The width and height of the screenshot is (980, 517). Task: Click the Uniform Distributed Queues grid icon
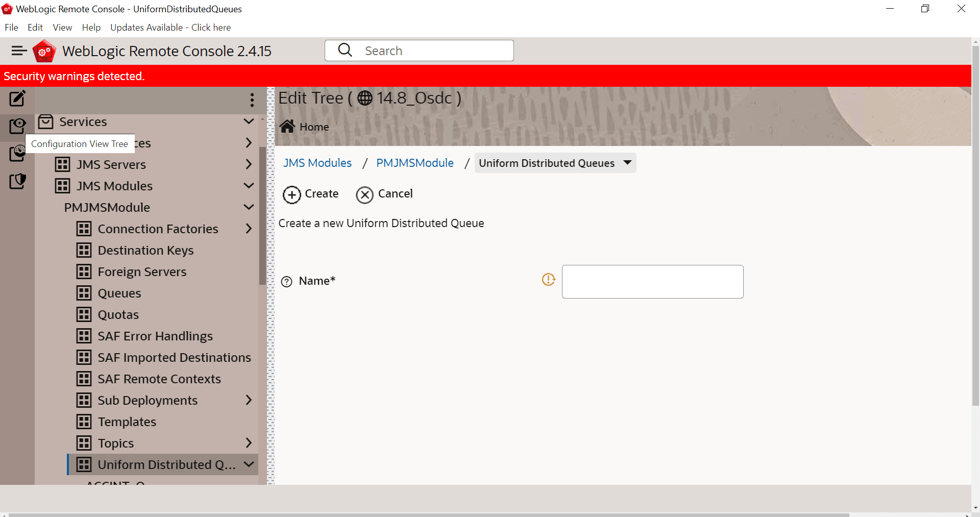[84, 464]
